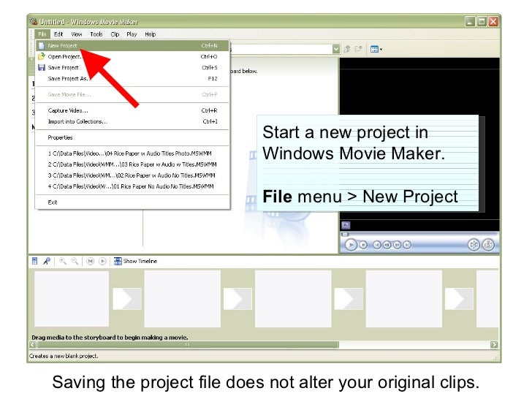Expand the collections location dropdown arrow
Screen dimensions: 532x399
[336, 49]
